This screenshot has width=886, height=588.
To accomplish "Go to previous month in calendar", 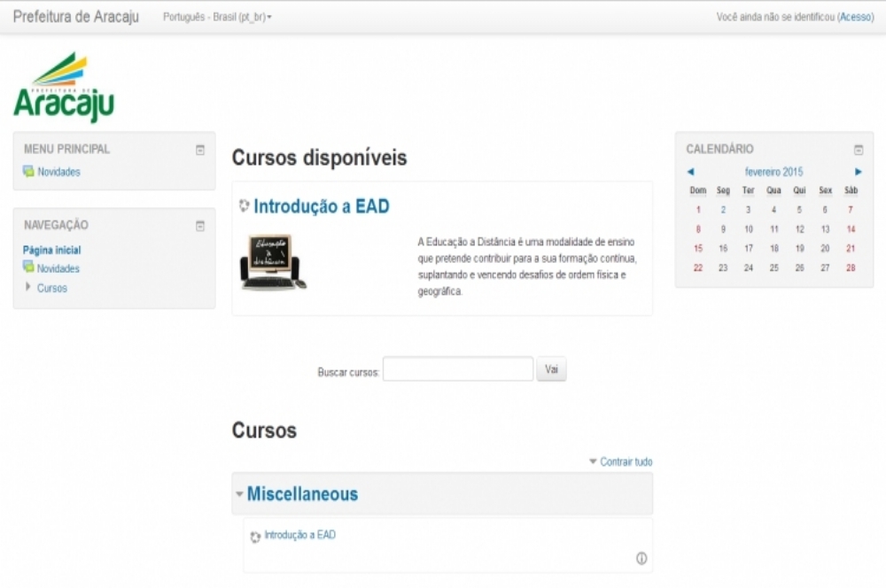I will (690, 172).
